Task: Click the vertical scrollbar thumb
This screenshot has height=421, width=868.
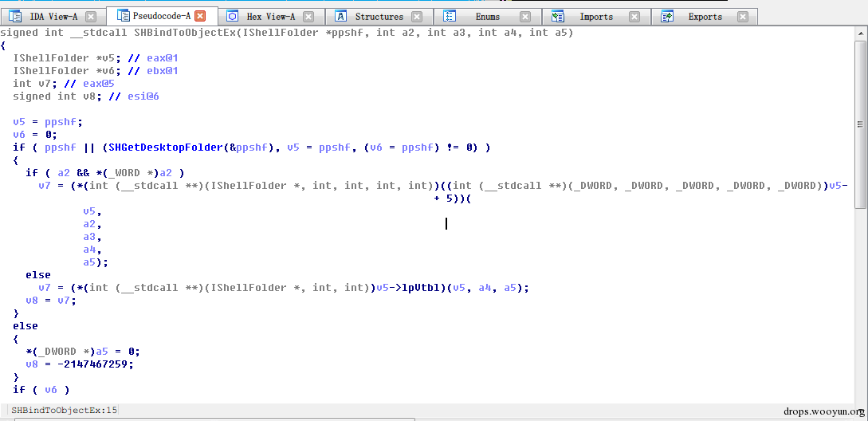Action: 861,124
